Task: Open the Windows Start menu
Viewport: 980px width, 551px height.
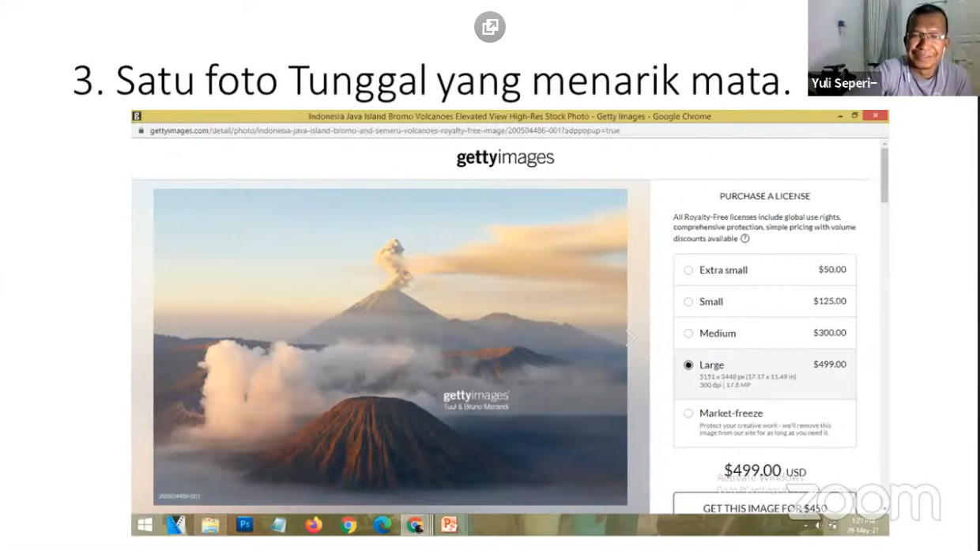Action: pos(145,525)
